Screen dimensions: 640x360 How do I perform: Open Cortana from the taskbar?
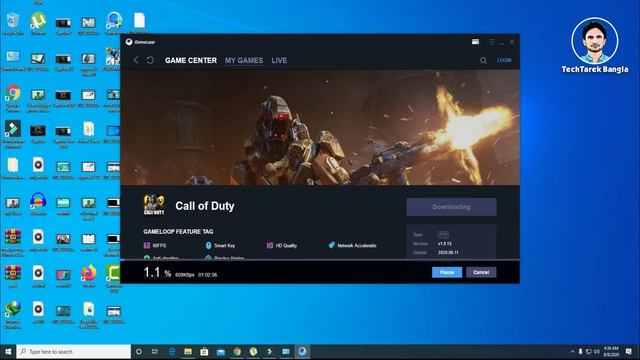click(x=139, y=351)
